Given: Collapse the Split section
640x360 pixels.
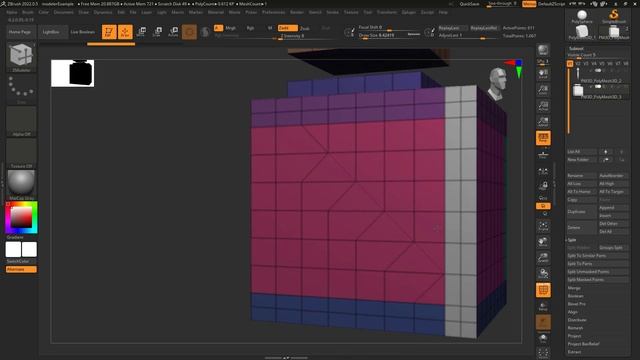Looking at the screenshot, I should tap(572, 240).
